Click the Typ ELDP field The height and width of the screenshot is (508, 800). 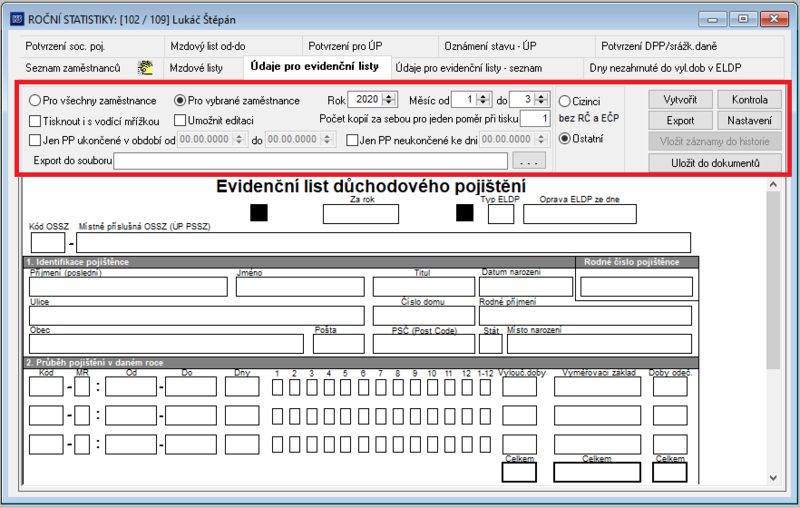[x=501, y=214]
